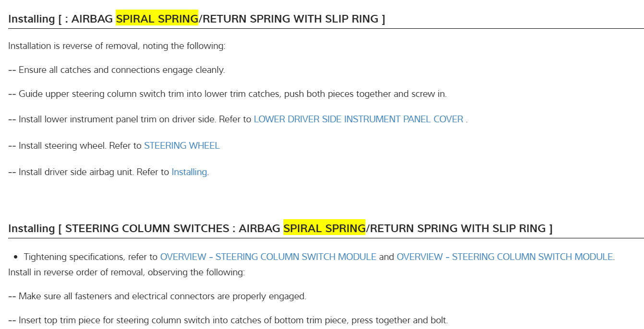Follow the STEERING WHEEL hyperlink
Screen dimensions: 644x329
point(182,145)
